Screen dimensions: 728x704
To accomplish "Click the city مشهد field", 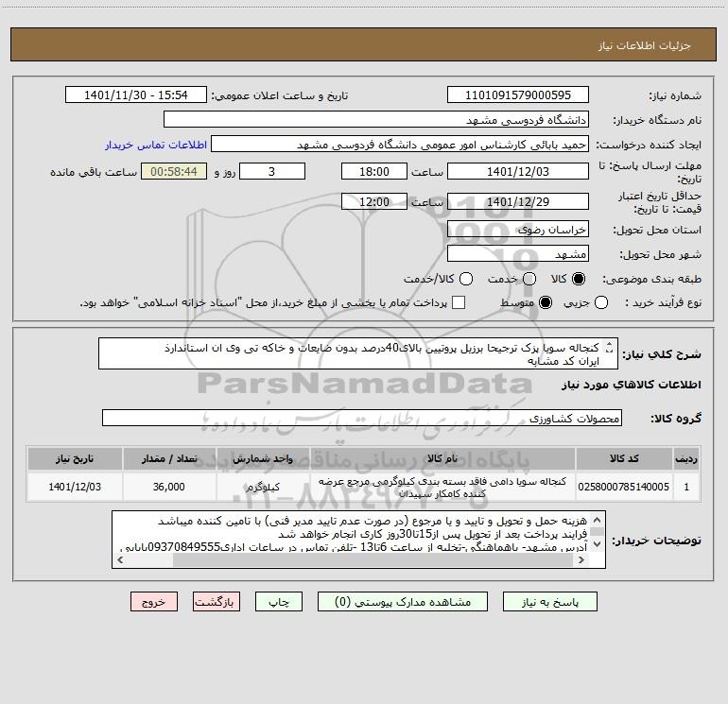I will (x=518, y=253).
